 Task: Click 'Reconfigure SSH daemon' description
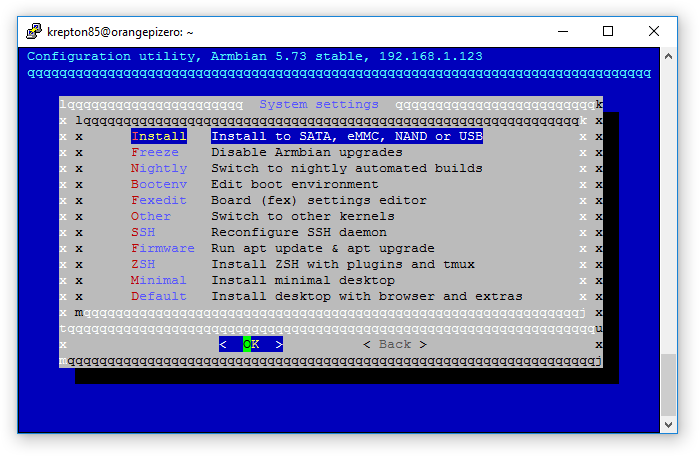(299, 232)
